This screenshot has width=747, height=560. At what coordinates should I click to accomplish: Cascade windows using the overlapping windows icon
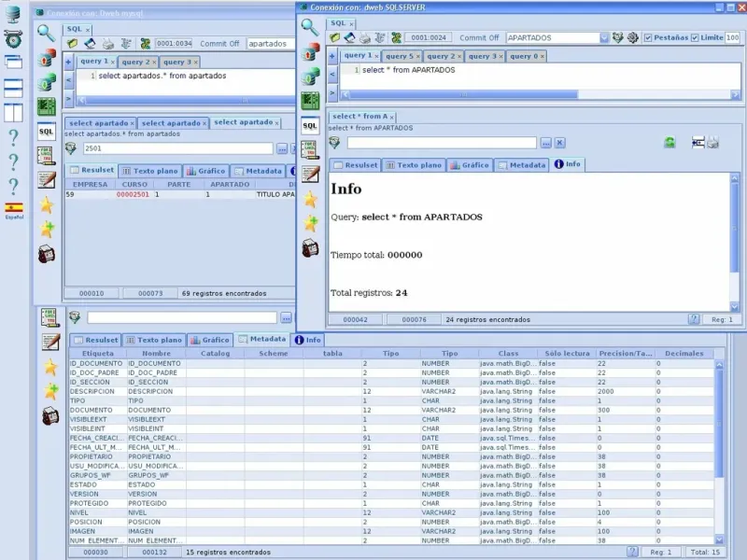[x=13, y=62]
